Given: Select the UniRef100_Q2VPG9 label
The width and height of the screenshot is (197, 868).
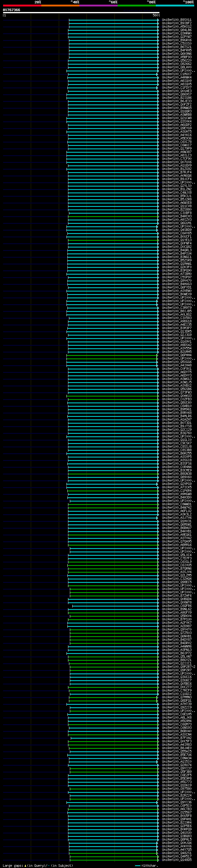Looking at the screenshot, I should [x=177, y=484].
